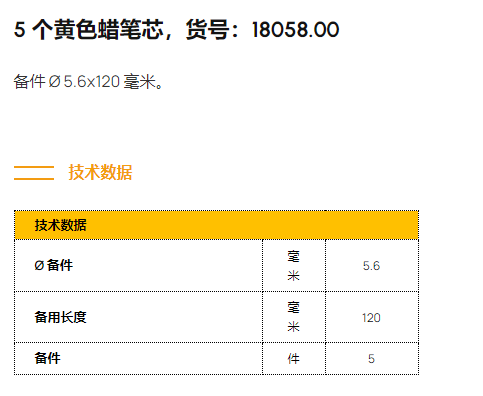
Task: Click the Ø symbol in the table's first row
Action: pyautogui.click(x=39, y=265)
